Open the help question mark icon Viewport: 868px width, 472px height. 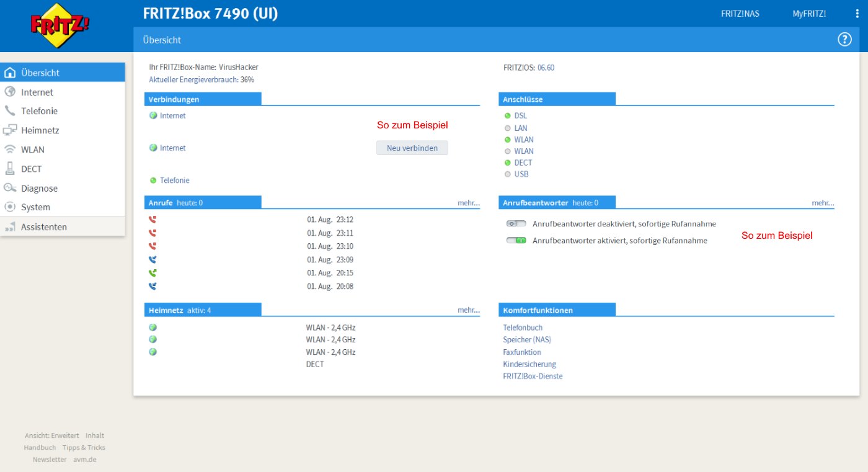[x=844, y=40]
